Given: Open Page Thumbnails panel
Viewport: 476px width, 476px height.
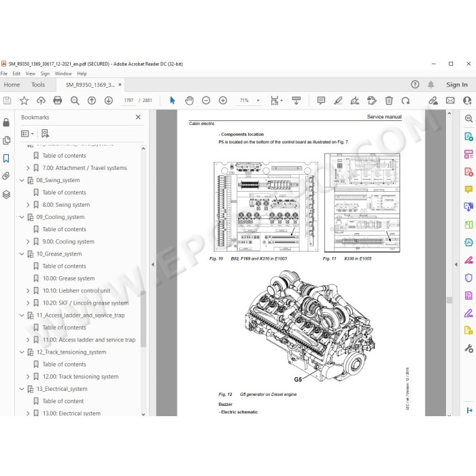Looking at the screenshot, I should (x=6, y=140).
